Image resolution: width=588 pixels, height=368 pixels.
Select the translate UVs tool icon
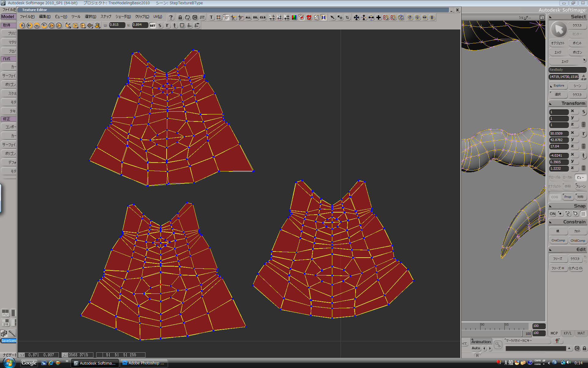point(340,17)
